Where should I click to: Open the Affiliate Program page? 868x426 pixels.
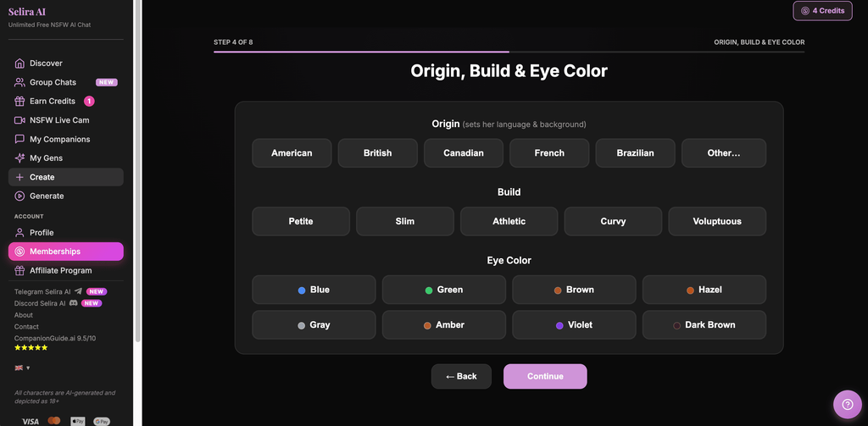tap(66, 270)
